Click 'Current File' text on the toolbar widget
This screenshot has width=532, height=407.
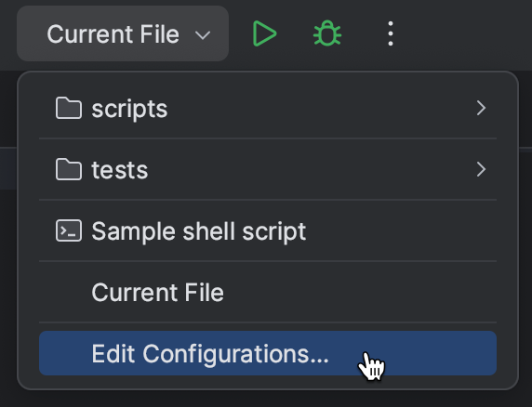(113, 34)
